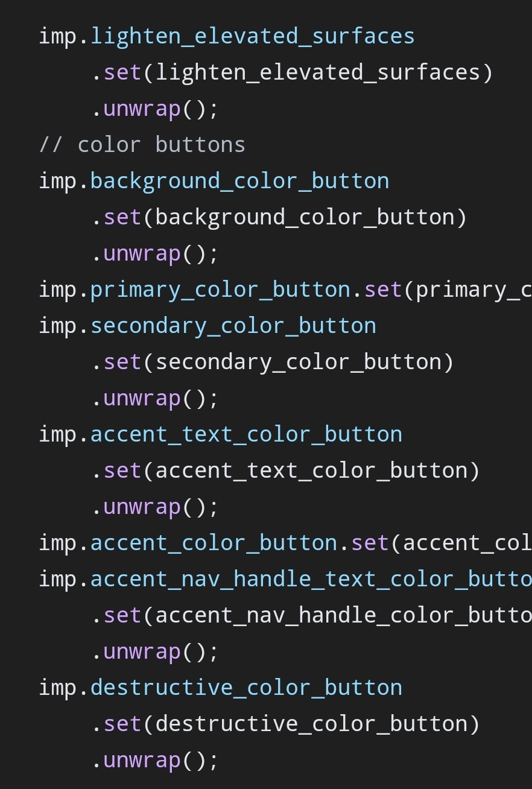The image size is (532, 789).
Task: Click set(accent_text_color_button) method call
Action: pos(292,471)
